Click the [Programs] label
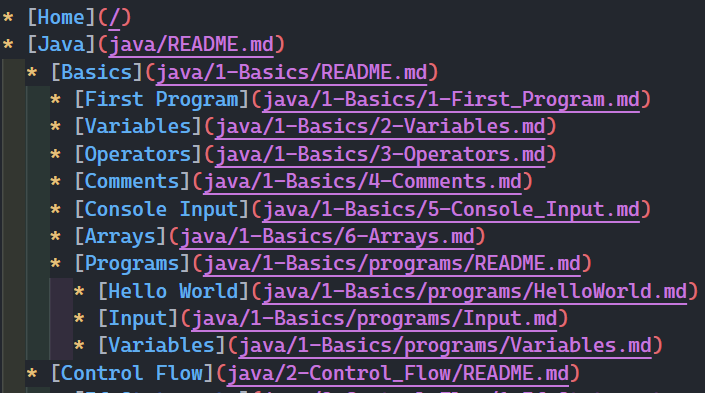 tap(132, 264)
